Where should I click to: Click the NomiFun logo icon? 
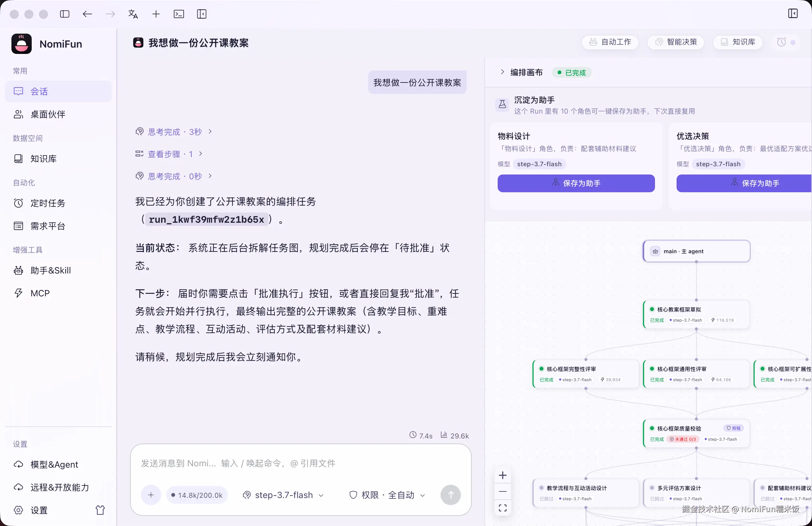pos(22,44)
